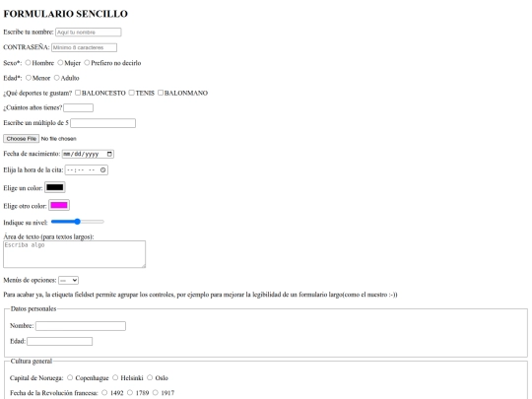
Task: Select the Menor age radio button
Action: (29, 78)
